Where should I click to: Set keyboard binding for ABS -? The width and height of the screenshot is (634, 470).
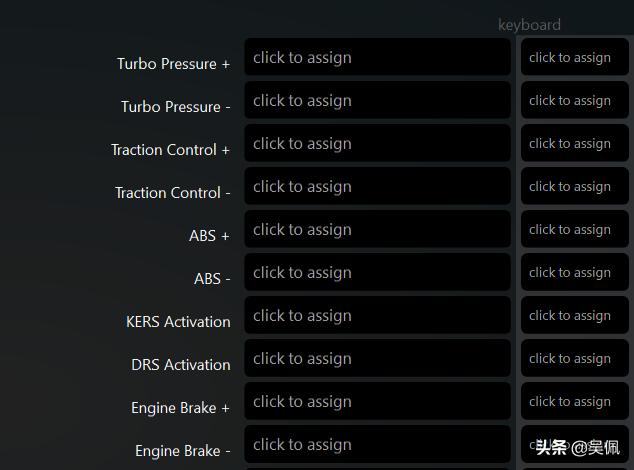[574, 273]
